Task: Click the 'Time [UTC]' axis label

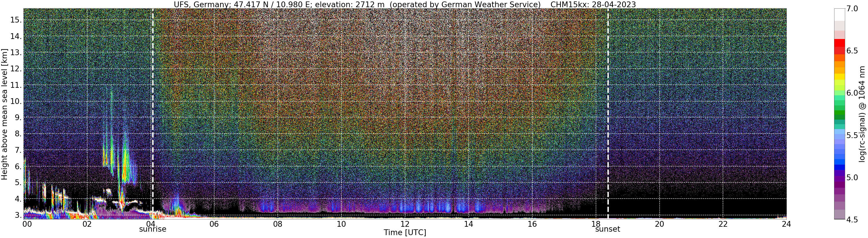Action: (405, 233)
